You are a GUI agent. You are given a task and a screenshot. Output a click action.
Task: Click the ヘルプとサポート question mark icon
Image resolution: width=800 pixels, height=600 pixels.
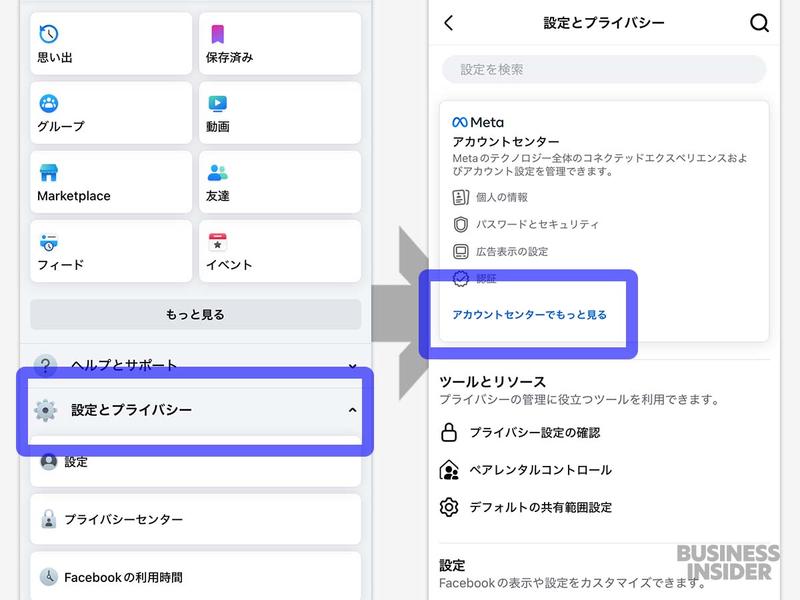tap(45, 365)
